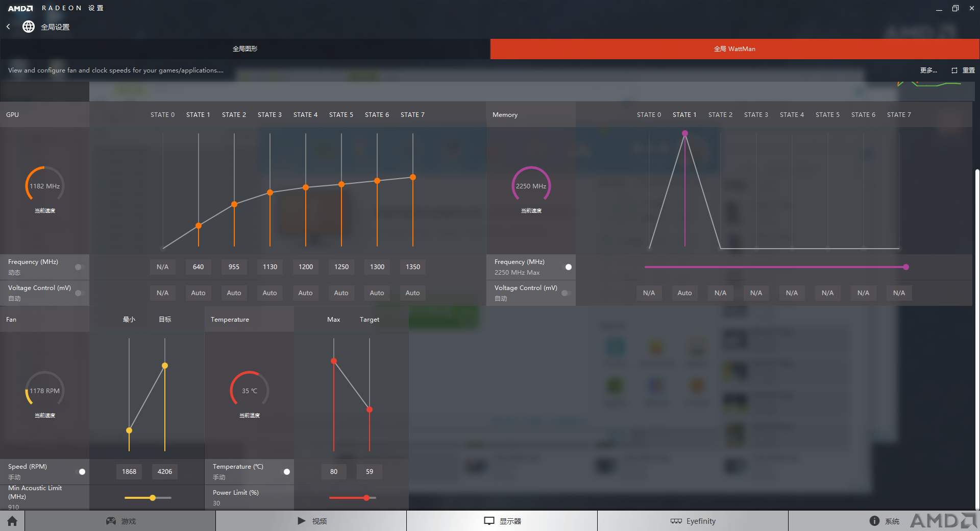This screenshot has width=980, height=531.
Task: Select GPU State 5 frequency field 1250
Action: coord(341,267)
